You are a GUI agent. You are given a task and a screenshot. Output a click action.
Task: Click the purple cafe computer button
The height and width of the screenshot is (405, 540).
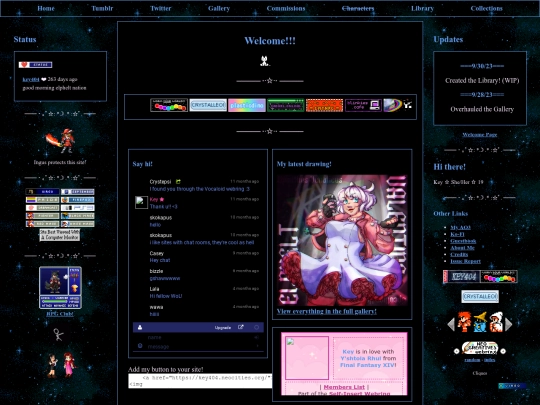tap(363, 105)
